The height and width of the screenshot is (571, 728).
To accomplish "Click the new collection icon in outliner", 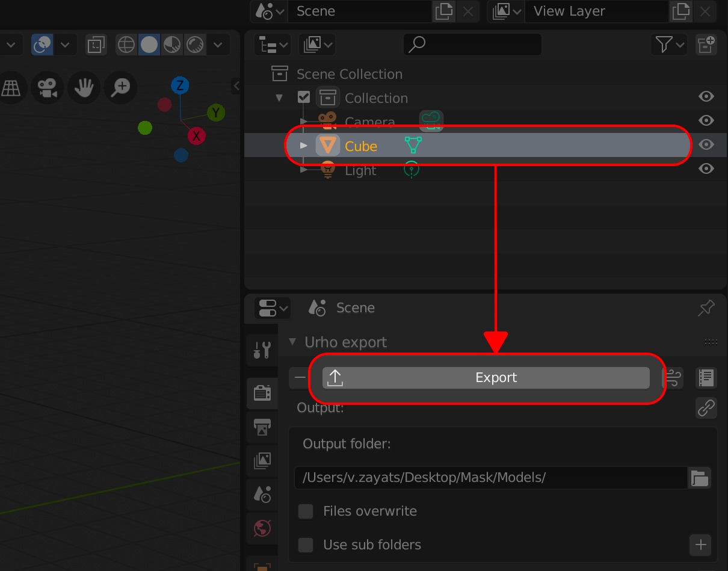I will tap(706, 45).
